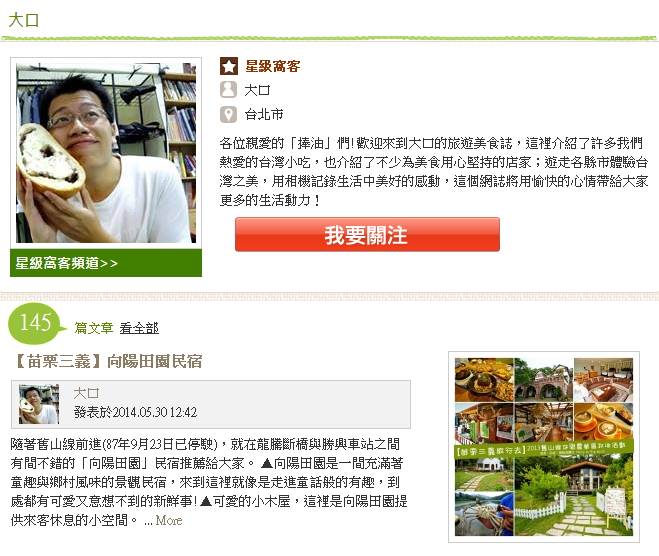
Task: Click the 發表於2014.05.30 12:42 timestamp
Action: point(135,412)
